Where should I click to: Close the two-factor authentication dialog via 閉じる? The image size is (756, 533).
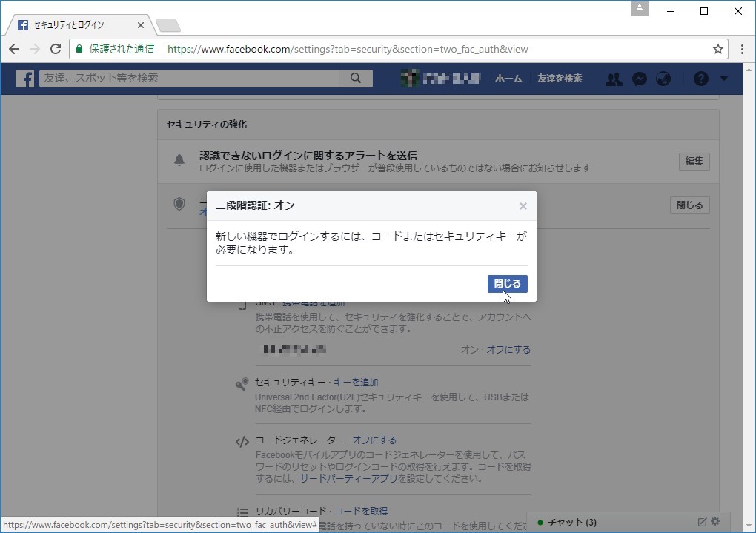[x=507, y=283]
